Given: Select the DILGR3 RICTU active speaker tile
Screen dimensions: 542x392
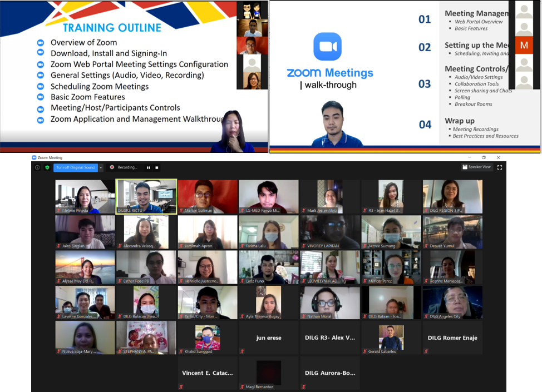Looking at the screenshot, I should coord(146,196).
